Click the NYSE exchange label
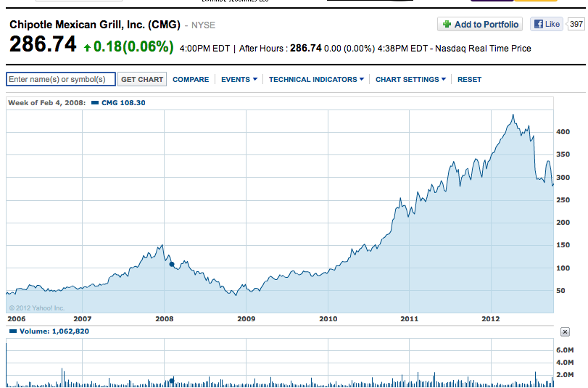Viewport: 588px width, 388px height. [x=203, y=25]
